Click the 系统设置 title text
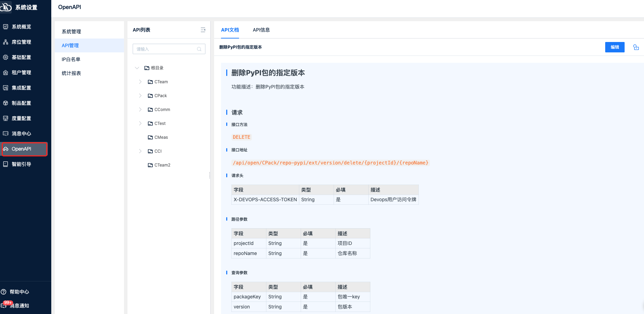 26,7
